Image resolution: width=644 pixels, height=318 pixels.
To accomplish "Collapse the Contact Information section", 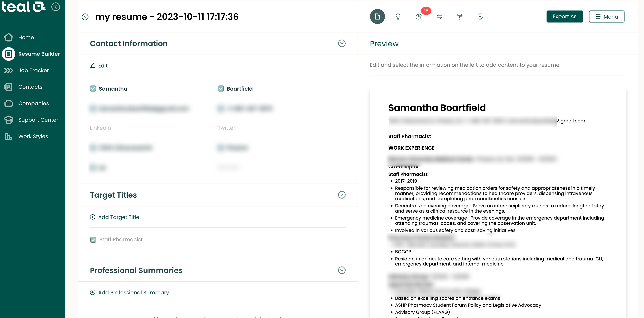I will point(342,43).
